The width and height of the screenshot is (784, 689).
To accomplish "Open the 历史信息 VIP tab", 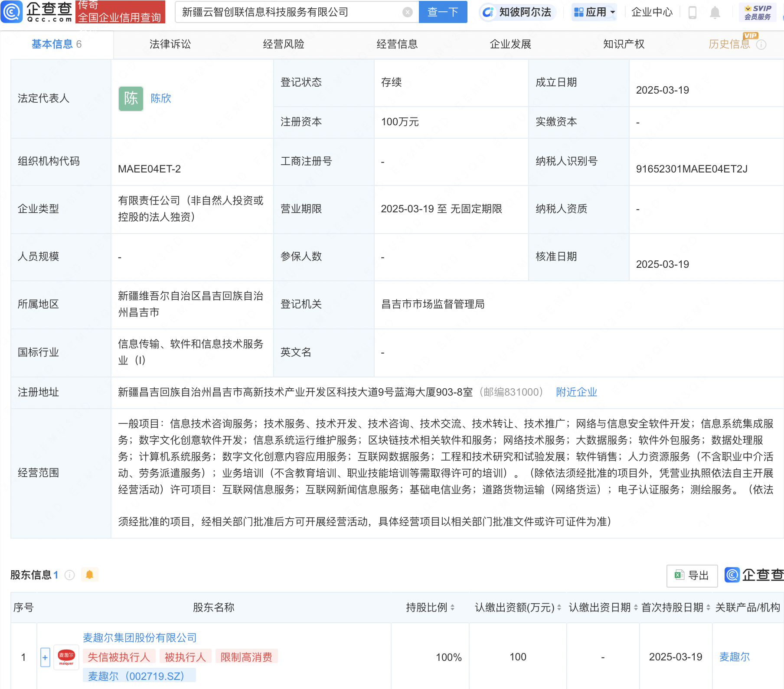I will [729, 44].
